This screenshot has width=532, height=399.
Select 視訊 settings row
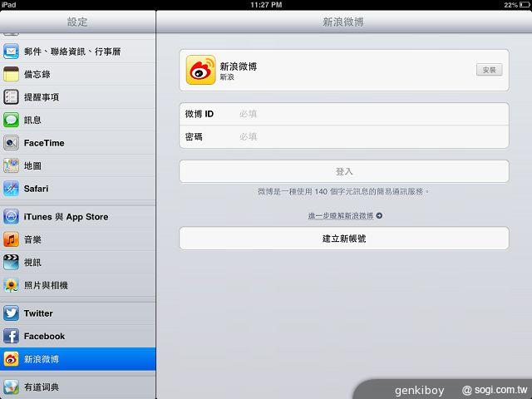point(77,263)
